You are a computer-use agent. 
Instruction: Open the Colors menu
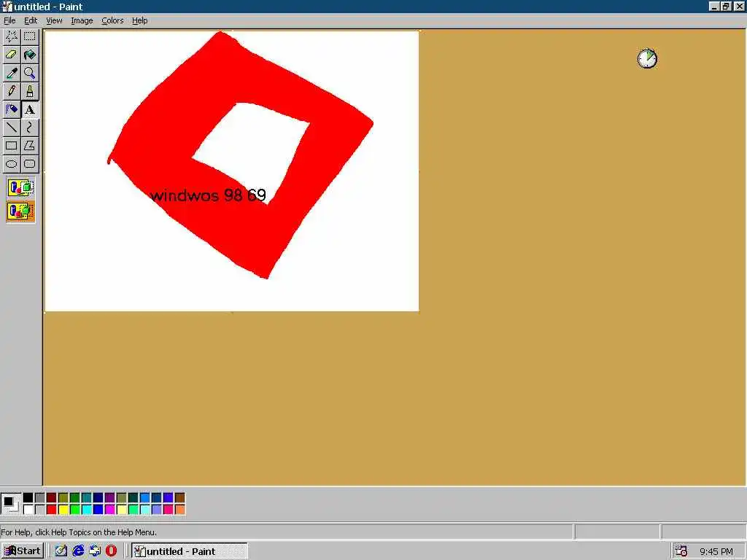[x=112, y=20]
